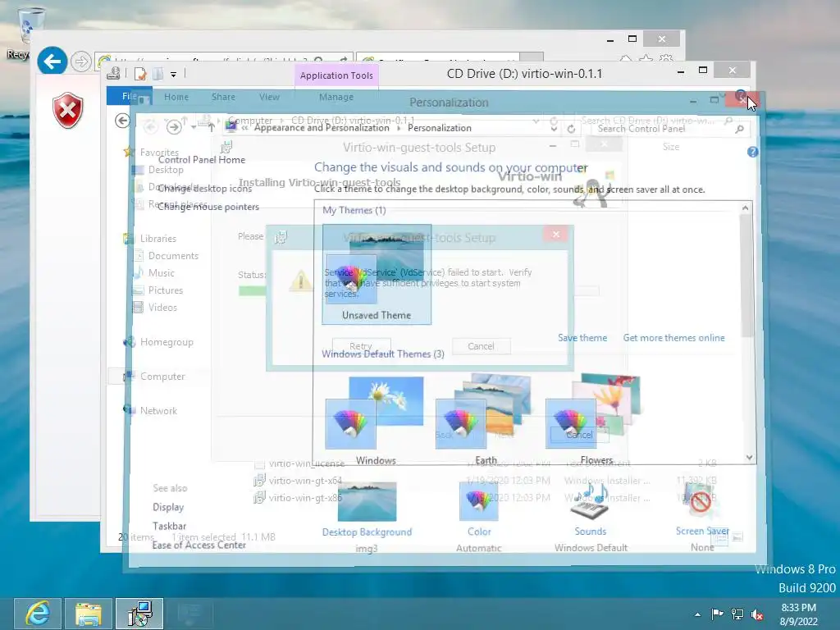Open Change desktop icons link
Screen dimensions: 840x630
tap(204, 189)
